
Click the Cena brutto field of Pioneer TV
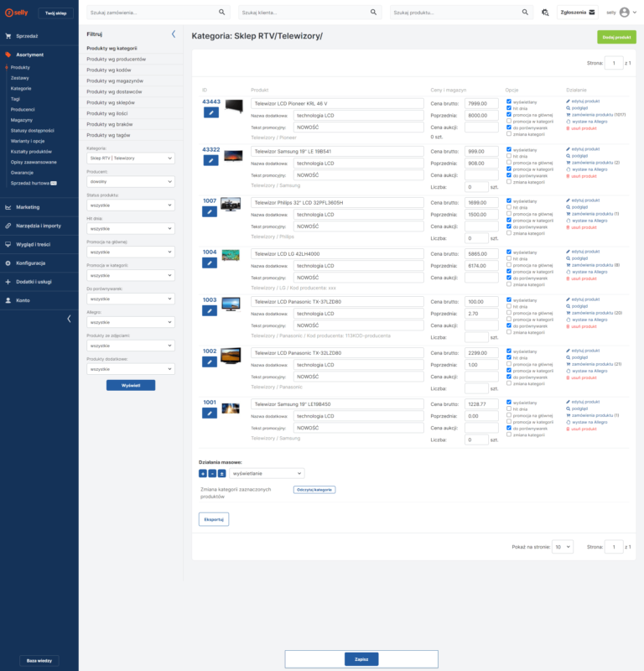482,103
